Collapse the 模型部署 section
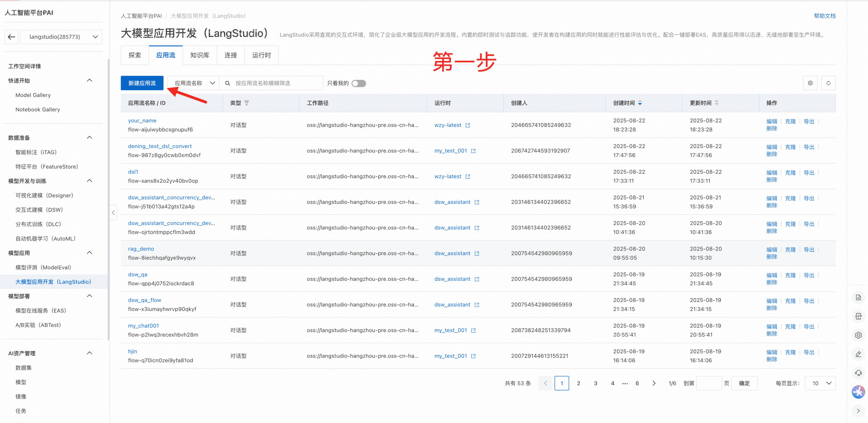The image size is (868, 423). 89,296
